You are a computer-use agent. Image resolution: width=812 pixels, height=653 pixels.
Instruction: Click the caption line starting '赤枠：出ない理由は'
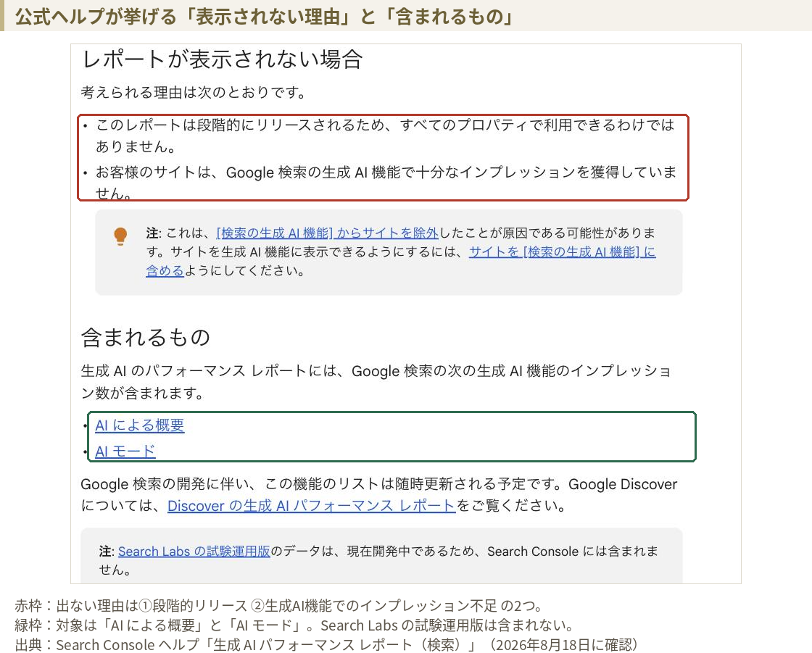(x=278, y=605)
